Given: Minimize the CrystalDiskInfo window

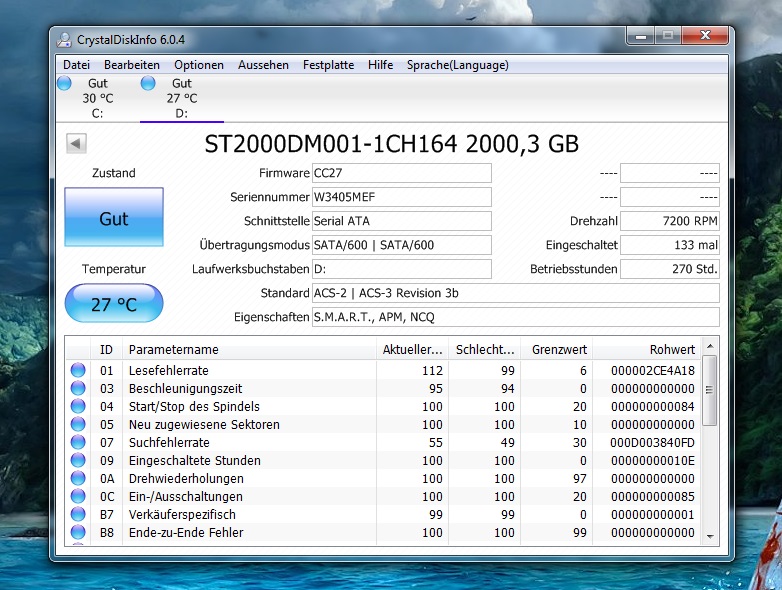Looking at the screenshot, I should click(641, 36).
